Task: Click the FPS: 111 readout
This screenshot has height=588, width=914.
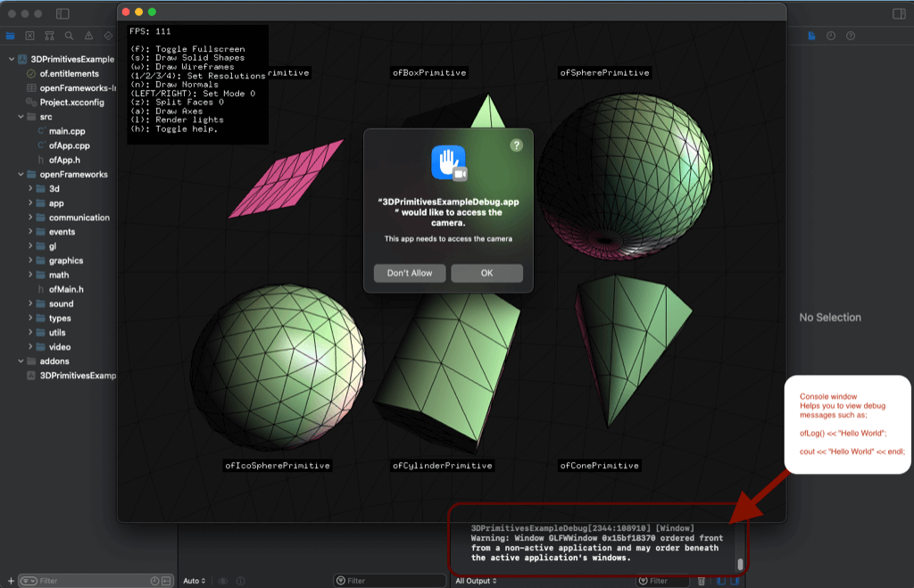Action: click(150, 31)
